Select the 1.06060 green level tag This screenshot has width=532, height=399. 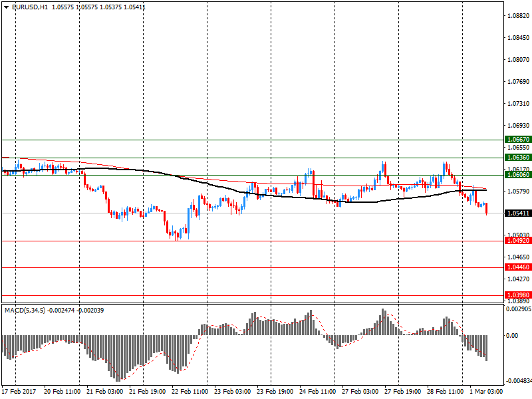[518, 175]
